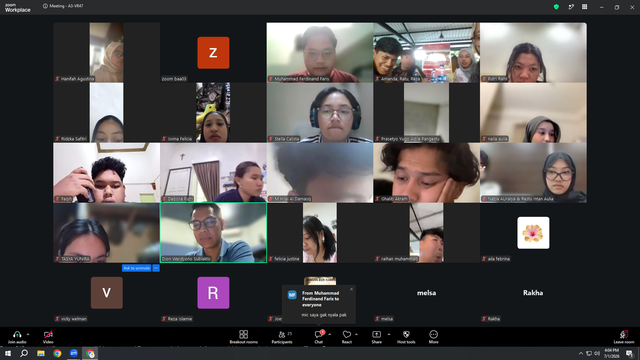The height and width of the screenshot is (360, 640).
Task: Expand the audio options arrow beside Join audio
Action: [x=28, y=334]
